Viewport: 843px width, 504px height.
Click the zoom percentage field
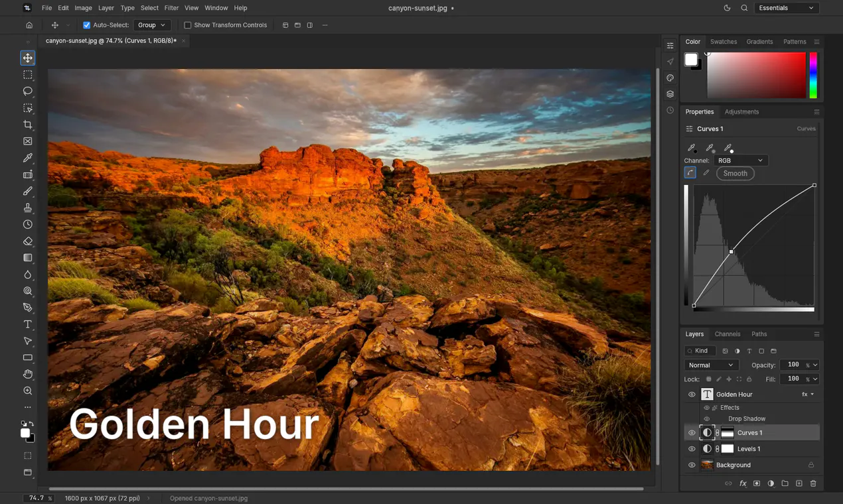pyautogui.click(x=37, y=498)
